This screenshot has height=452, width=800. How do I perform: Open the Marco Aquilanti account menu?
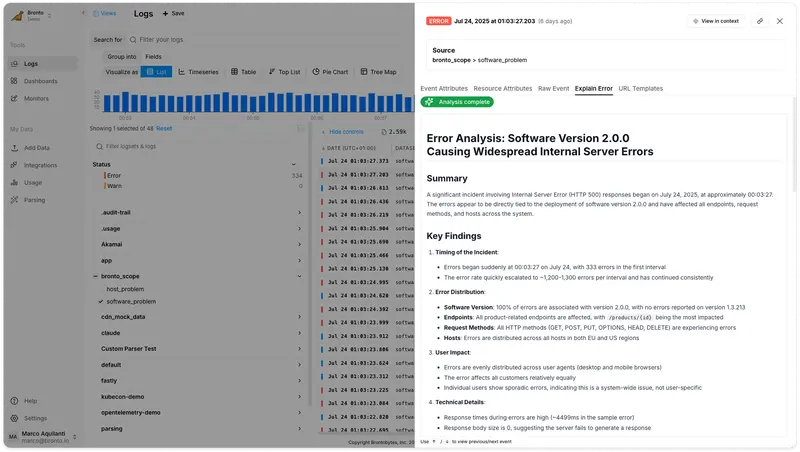pyautogui.click(x=42, y=437)
